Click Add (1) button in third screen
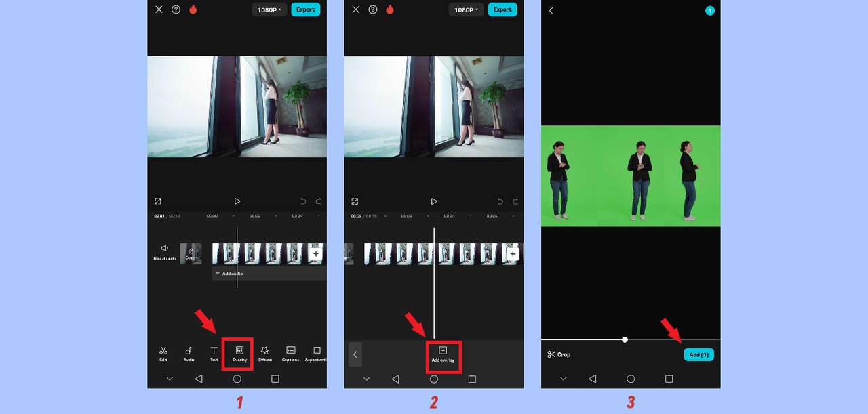Image resolution: width=868 pixels, height=414 pixels. pos(698,354)
